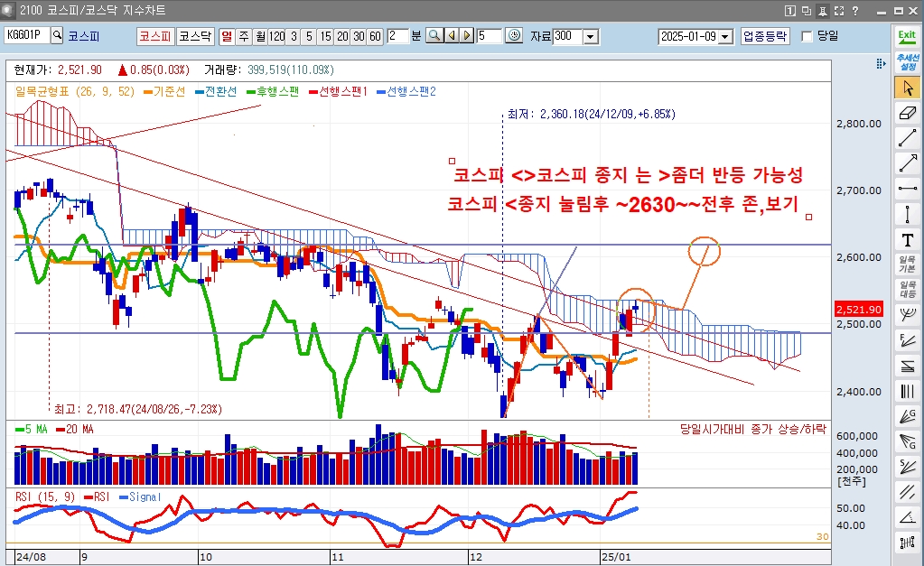924x566 pixels.
Task: Click the KGG01P code input field
Action: point(27,36)
